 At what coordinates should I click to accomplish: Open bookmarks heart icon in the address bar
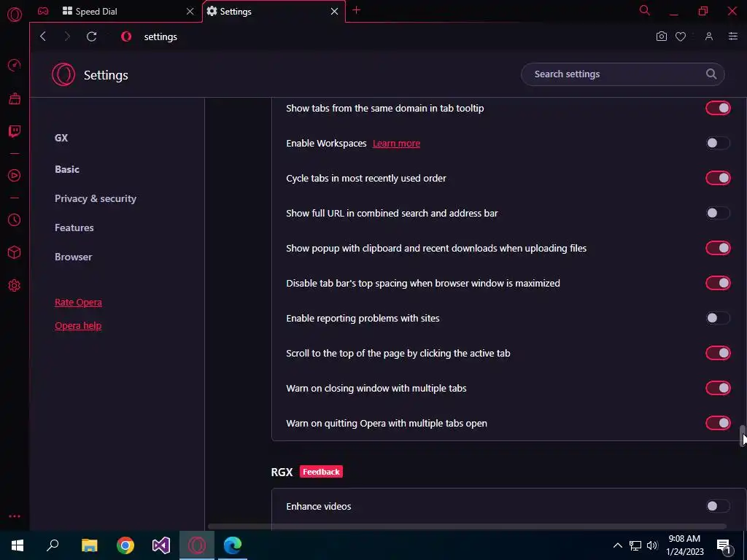tap(681, 36)
